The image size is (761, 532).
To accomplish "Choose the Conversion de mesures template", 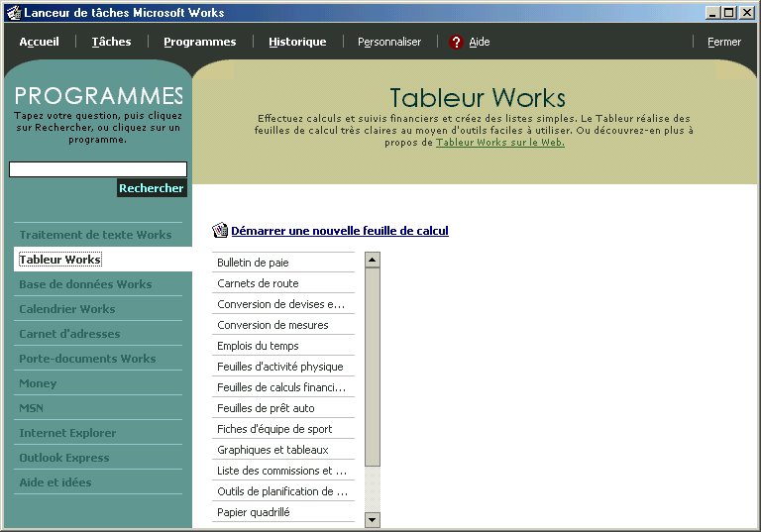I will tap(283, 325).
